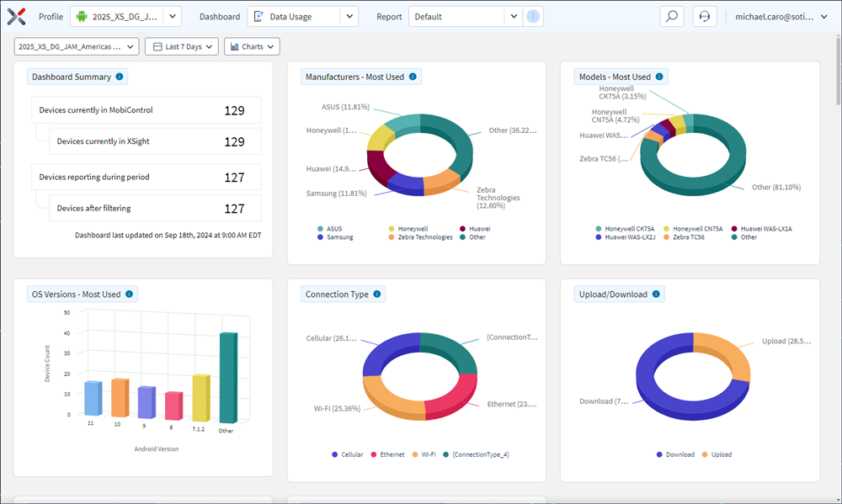Click the Samsung (11.81%) chart label
This screenshot has height=504, width=842.
tap(336, 194)
